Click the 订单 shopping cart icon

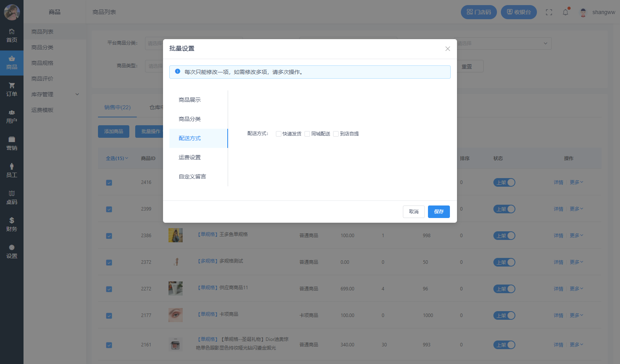(x=12, y=86)
